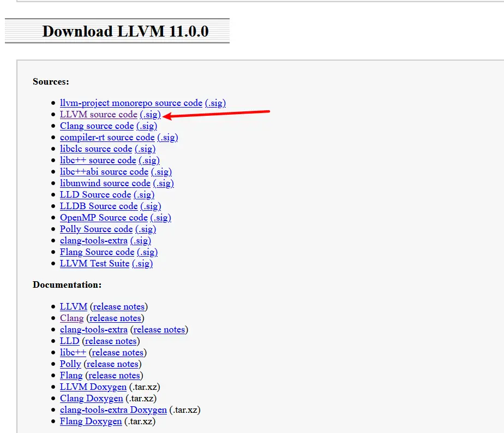Click the Sources: section label
Image resolution: width=504 pixels, height=433 pixels.
(51, 82)
